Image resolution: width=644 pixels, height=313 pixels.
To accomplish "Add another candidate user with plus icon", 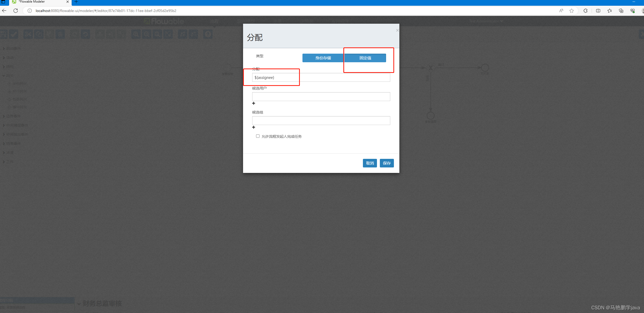I will pyautogui.click(x=253, y=103).
